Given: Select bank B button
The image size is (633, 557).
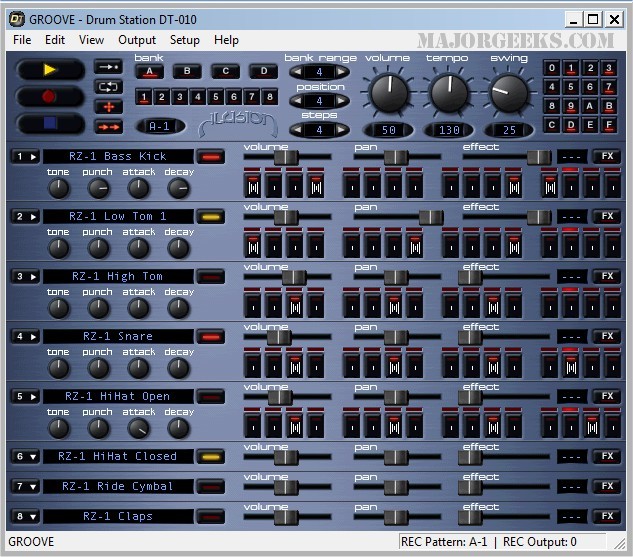Looking at the screenshot, I should [186, 71].
